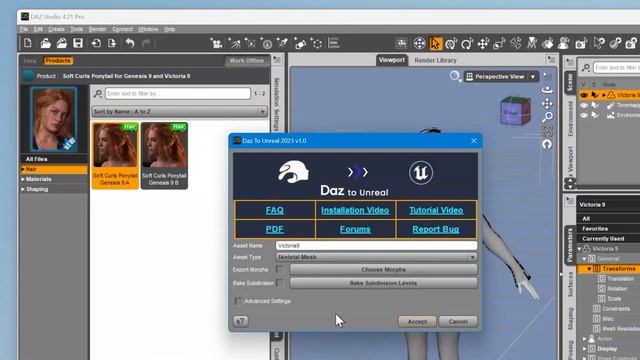The width and height of the screenshot is (640, 360).
Task: Click the viewport orbit control icon
Action: [x=547, y=90]
